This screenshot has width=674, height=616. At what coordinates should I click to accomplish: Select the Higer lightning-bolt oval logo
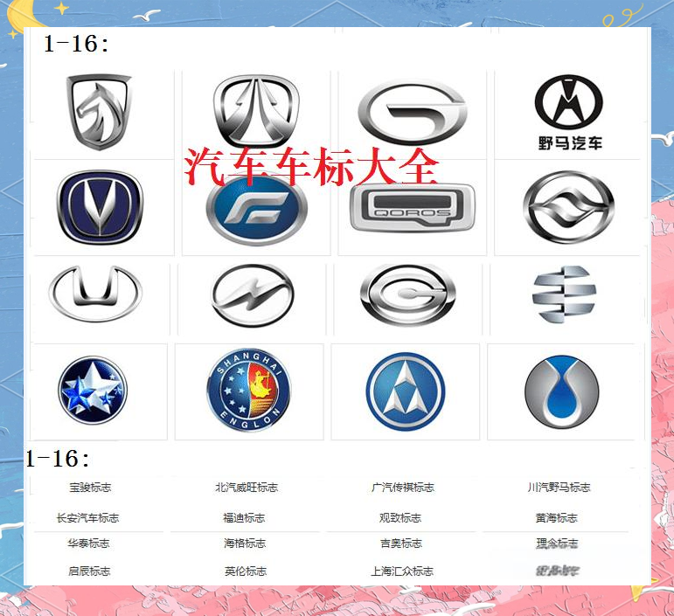tap(253, 295)
